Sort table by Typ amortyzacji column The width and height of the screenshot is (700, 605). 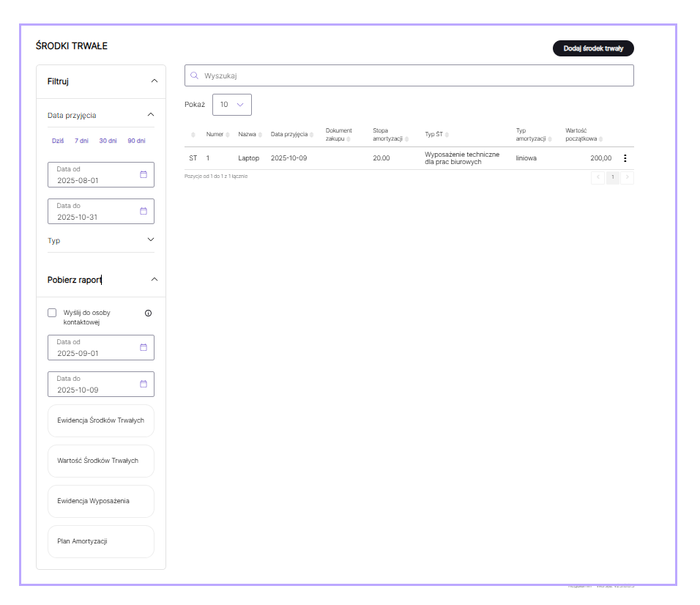[534, 134]
